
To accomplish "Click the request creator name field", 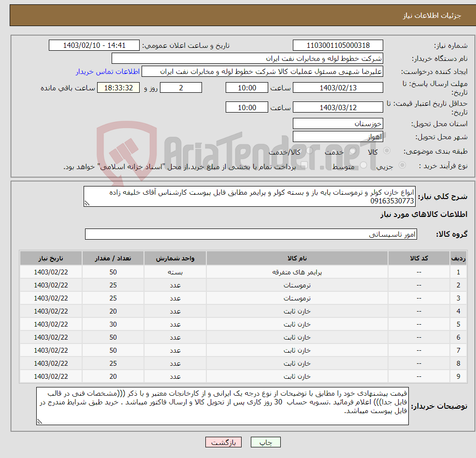I will coord(262,72).
